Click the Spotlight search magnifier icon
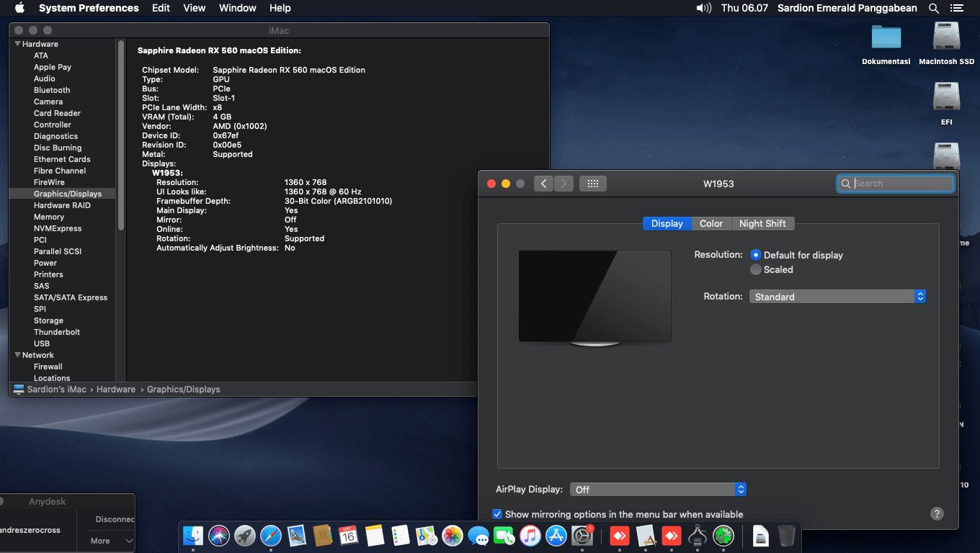Screen dimensions: 980x553 coord(934,8)
